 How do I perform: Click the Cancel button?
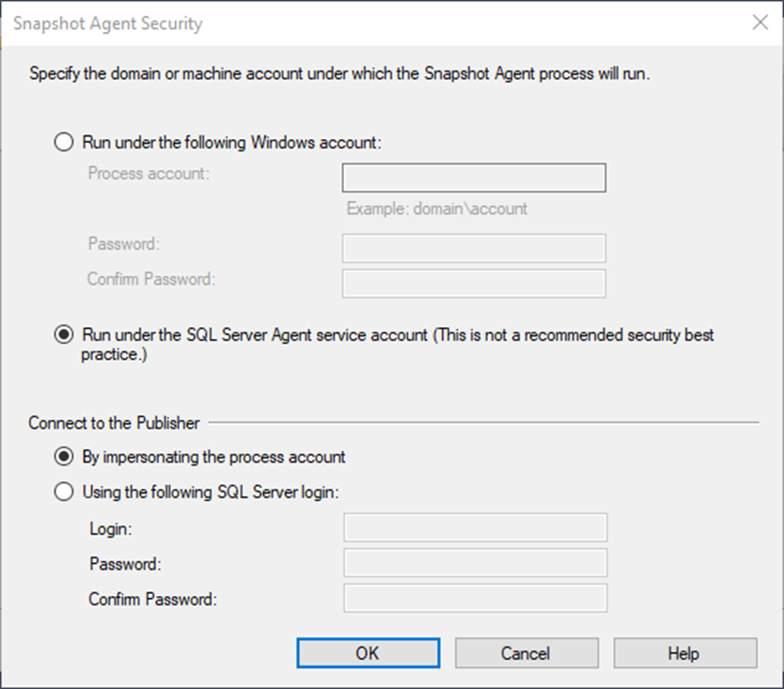tap(526, 653)
